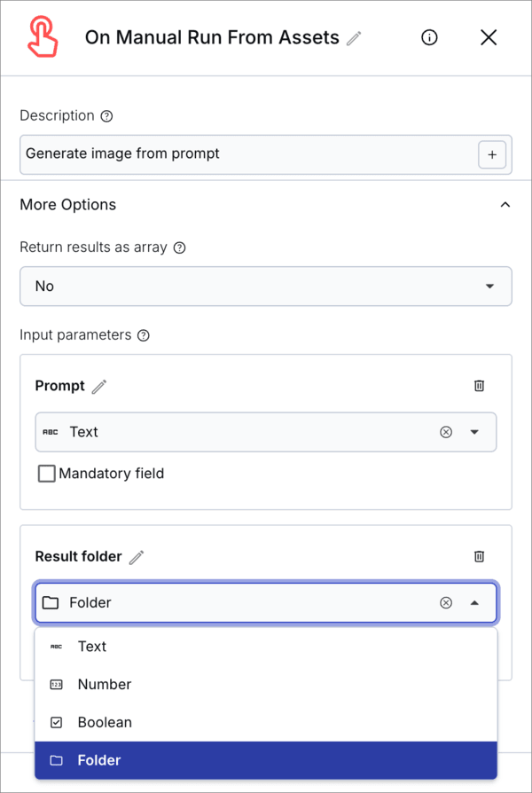
Task: Click the checkbox icon beside Boolean option
Action: (55, 722)
